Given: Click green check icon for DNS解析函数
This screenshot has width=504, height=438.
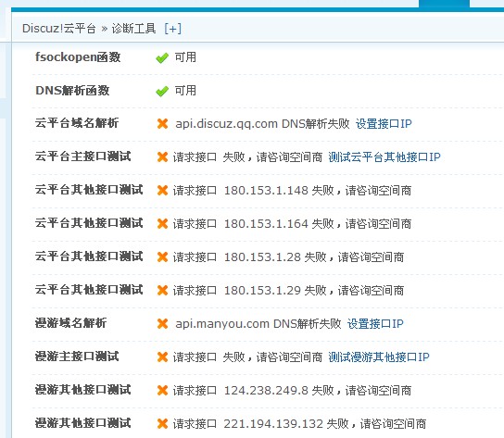Looking at the screenshot, I should (162, 92).
